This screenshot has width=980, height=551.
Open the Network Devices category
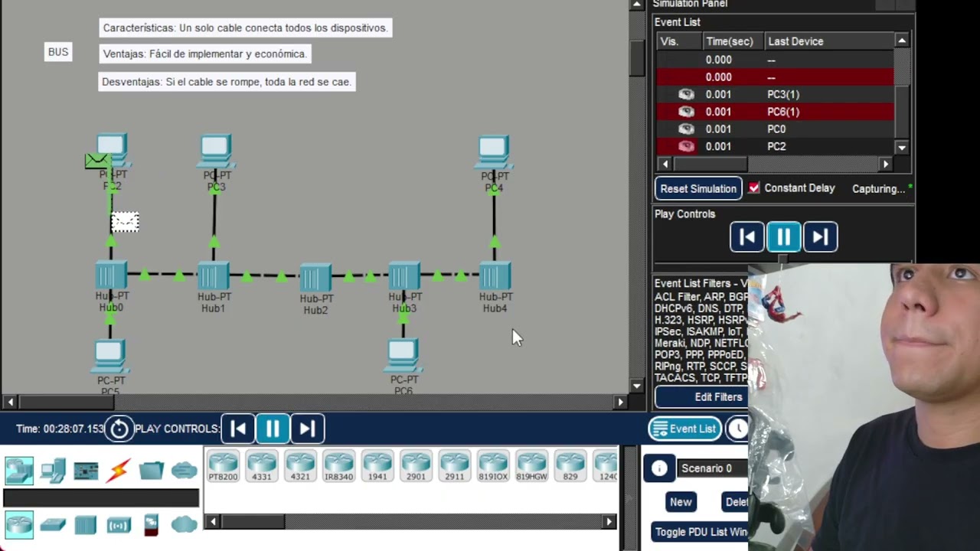click(19, 471)
